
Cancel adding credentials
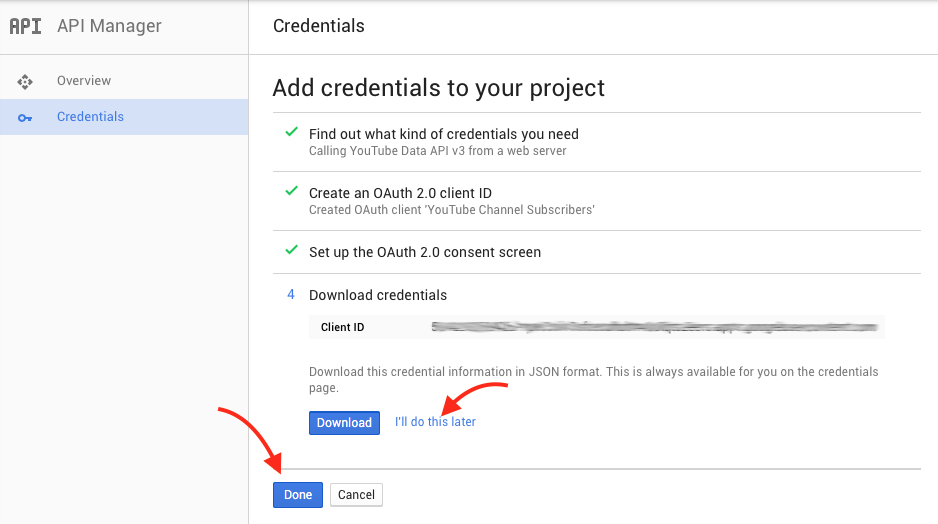pos(356,495)
